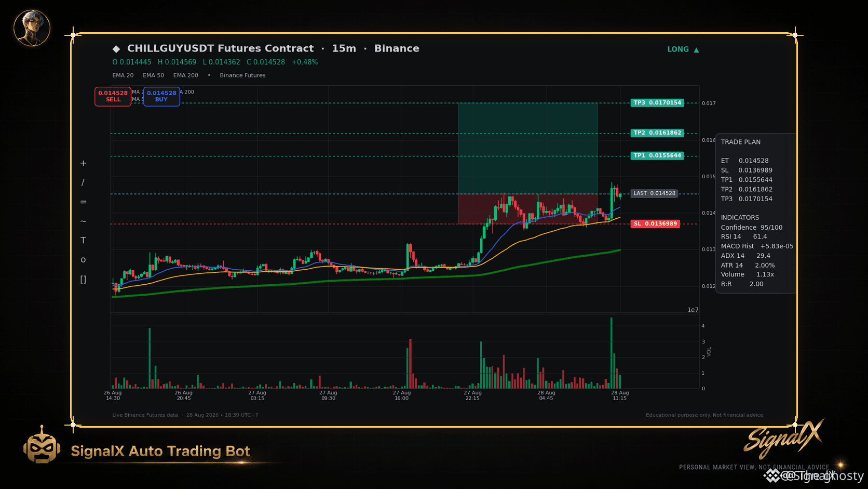Click the CHILLGUYUSDT Futures Contract title
Image resolution: width=868 pixels, height=489 pixels.
tap(221, 48)
